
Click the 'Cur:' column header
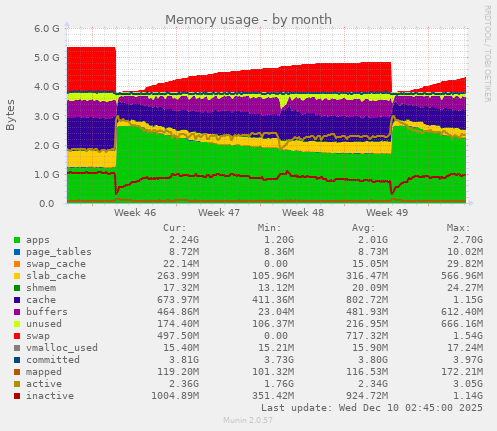coord(175,228)
